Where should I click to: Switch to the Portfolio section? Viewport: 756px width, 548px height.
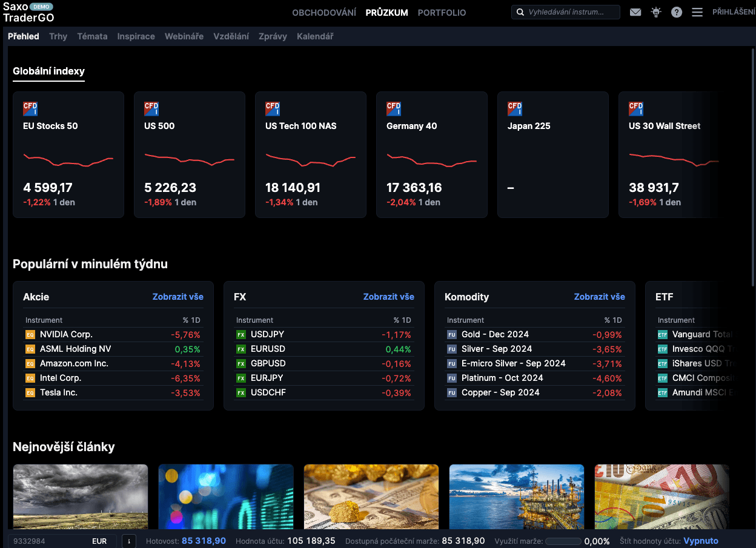pyautogui.click(x=442, y=12)
